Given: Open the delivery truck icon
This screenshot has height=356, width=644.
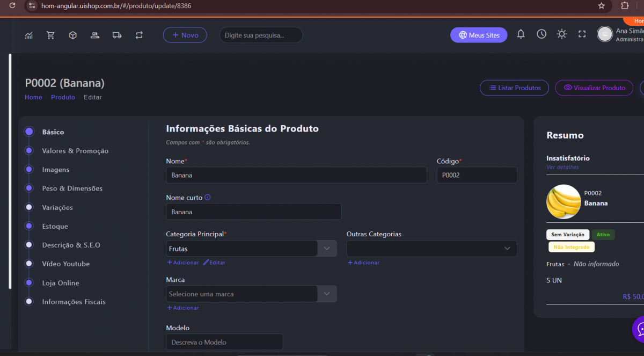Looking at the screenshot, I should coord(117,35).
